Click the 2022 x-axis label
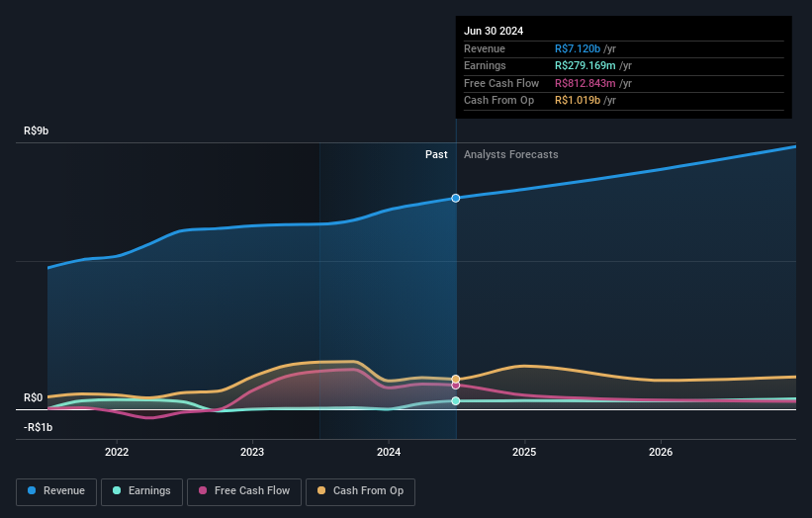The width and height of the screenshot is (812, 518). click(117, 452)
